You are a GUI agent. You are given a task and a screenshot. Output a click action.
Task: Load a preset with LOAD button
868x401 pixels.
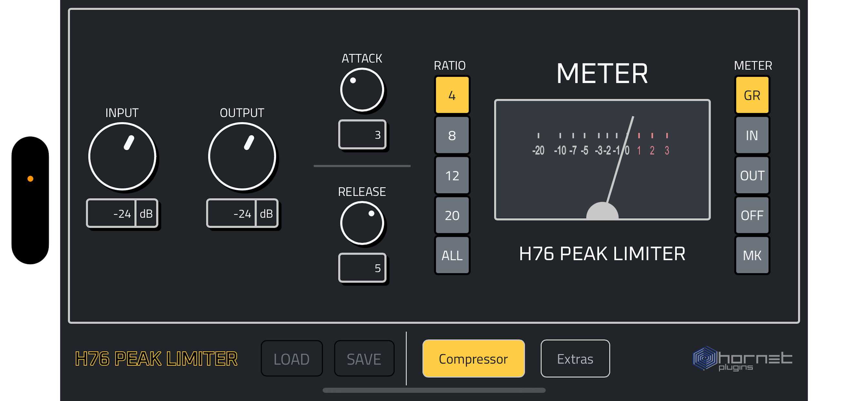point(292,358)
